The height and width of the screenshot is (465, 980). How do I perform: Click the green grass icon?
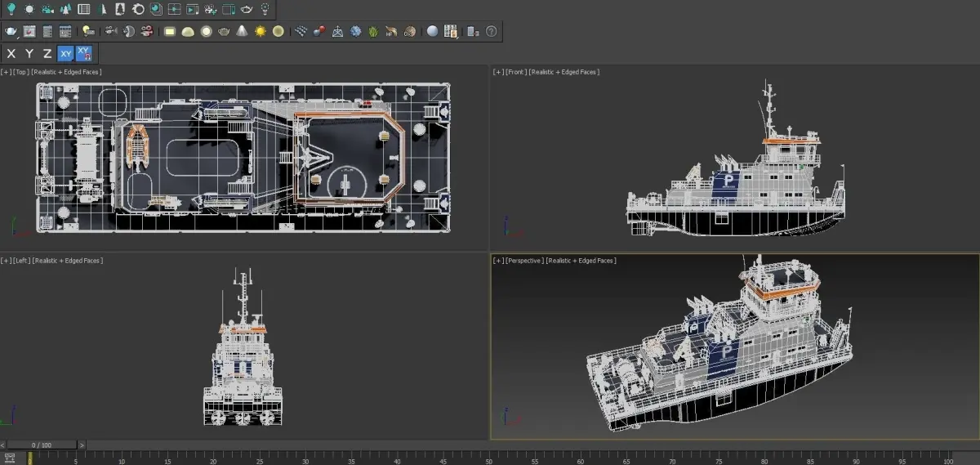coord(373,32)
